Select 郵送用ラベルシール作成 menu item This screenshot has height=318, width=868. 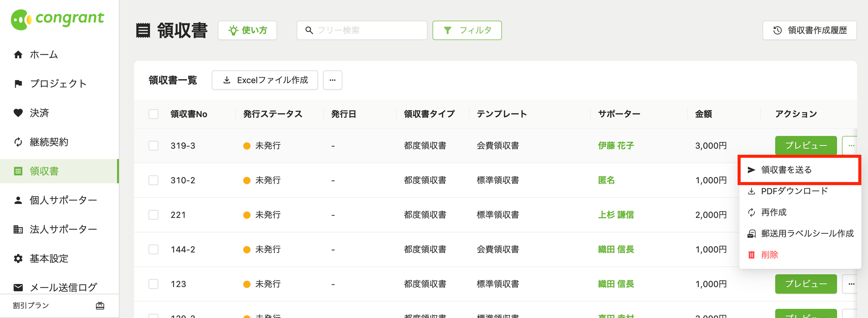(800, 234)
